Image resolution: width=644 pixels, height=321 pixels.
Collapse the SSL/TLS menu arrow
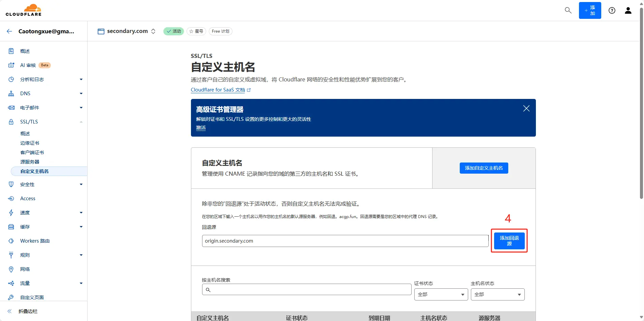(81, 122)
